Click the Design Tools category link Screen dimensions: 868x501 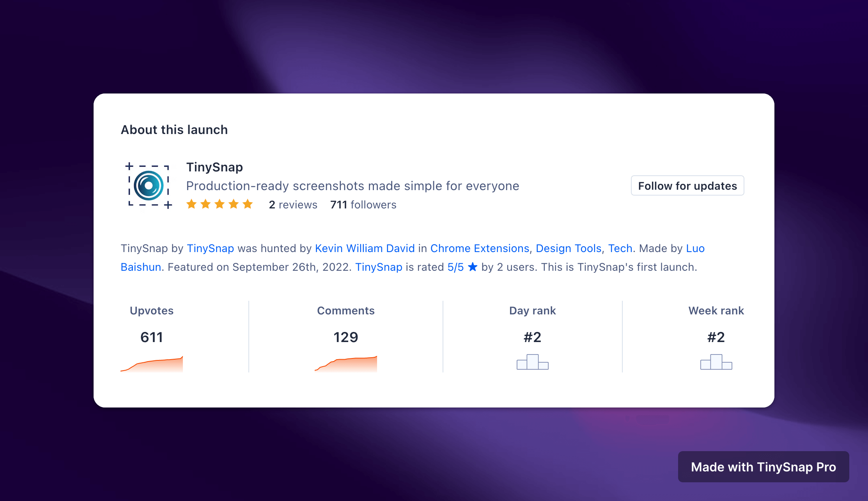pos(568,248)
